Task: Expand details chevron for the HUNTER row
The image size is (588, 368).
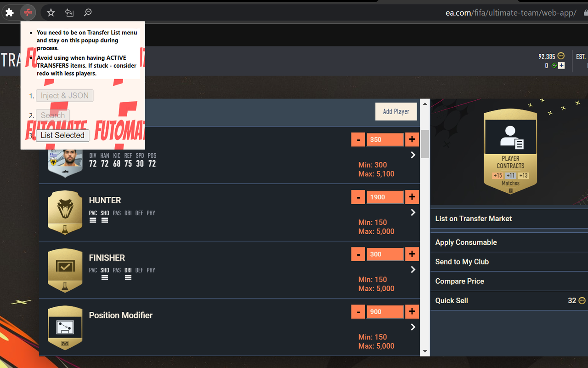Action: pyautogui.click(x=413, y=213)
